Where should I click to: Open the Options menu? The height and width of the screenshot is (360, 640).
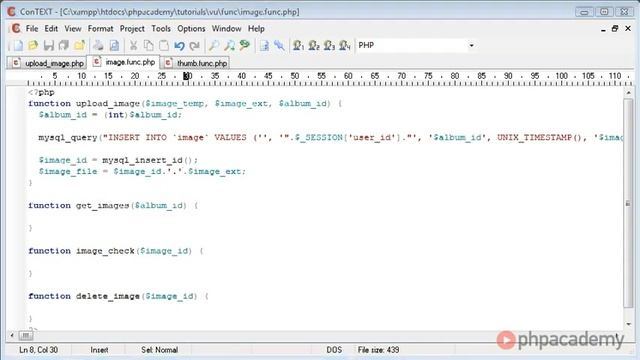pyautogui.click(x=191, y=29)
